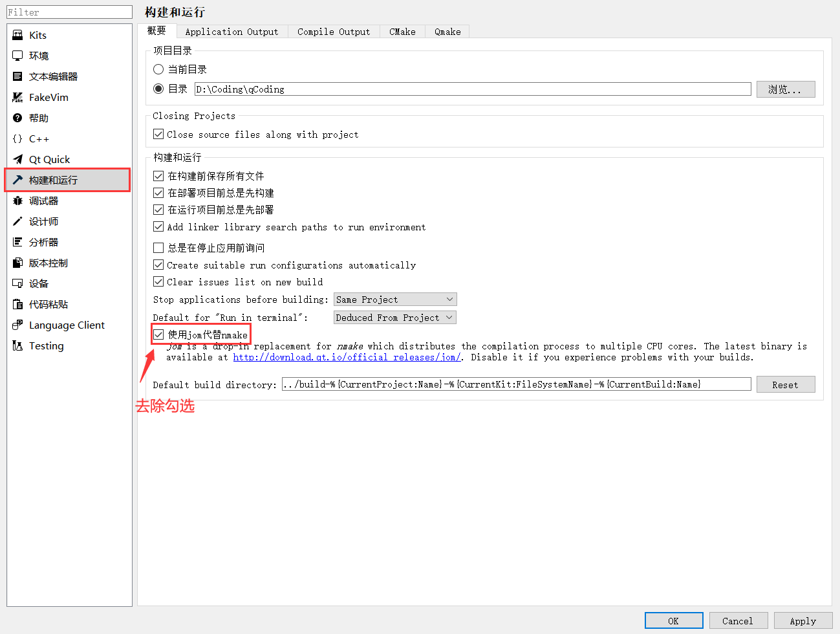Toggle Close source files along with project
Image resolution: width=840 pixels, height=634 pixels.
coord(158,134)
